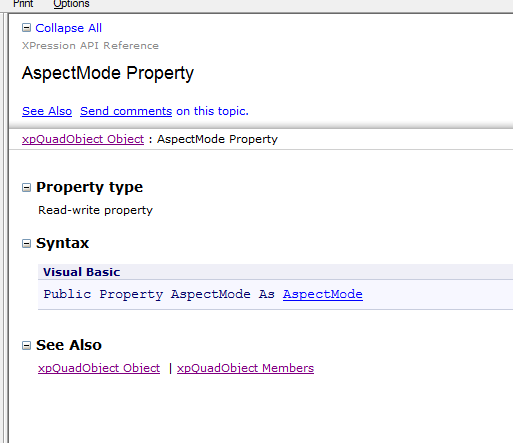Click the Property type heading

coord(90,187)
